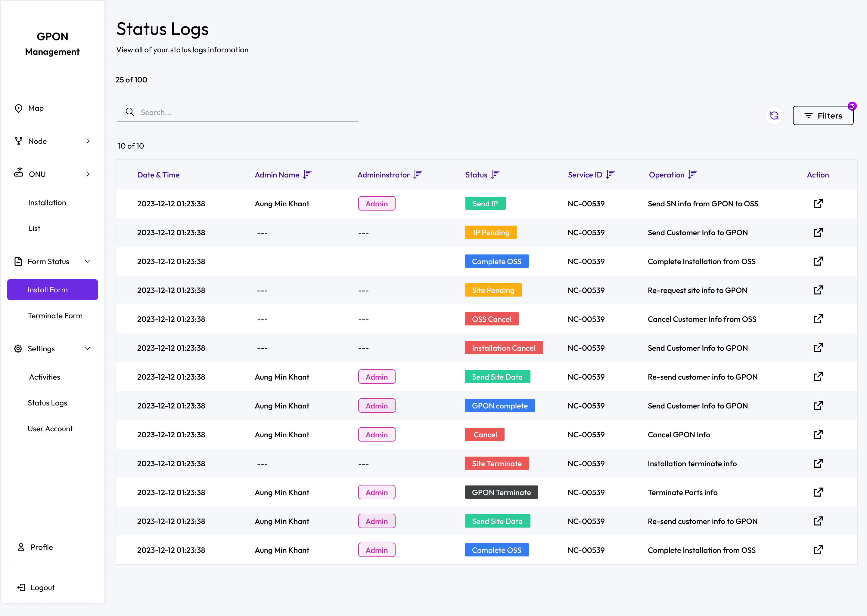Open the Terminate Form page
The height and width of the screenshot is (616, 867).
coord(55,316)
